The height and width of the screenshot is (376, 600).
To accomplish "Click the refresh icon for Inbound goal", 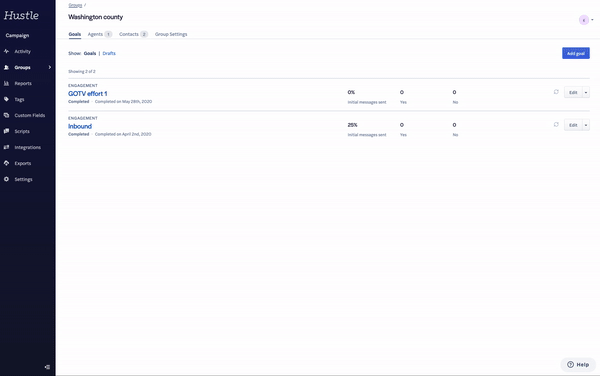I will pos(556,125).
